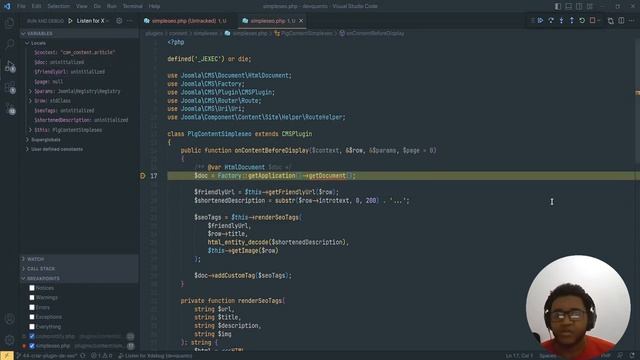Close the simpleseo.php editor tab
This screenshot has width=640, height=360.
point(301,21)
